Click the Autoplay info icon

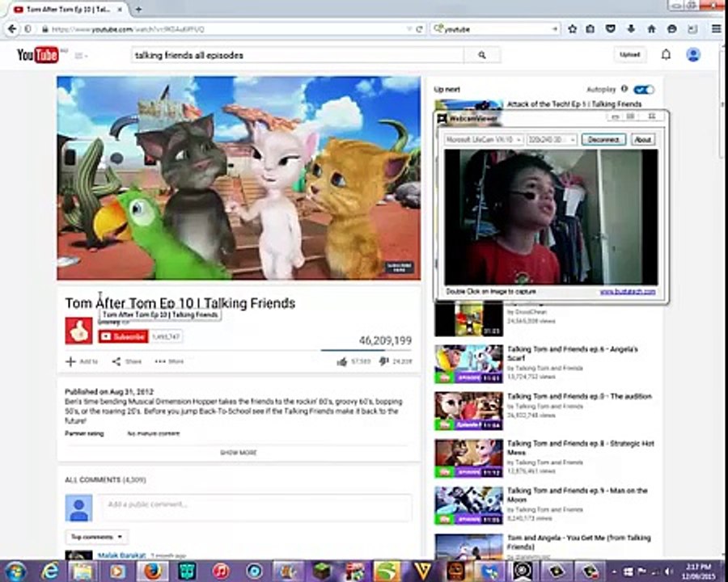(624, 89)
